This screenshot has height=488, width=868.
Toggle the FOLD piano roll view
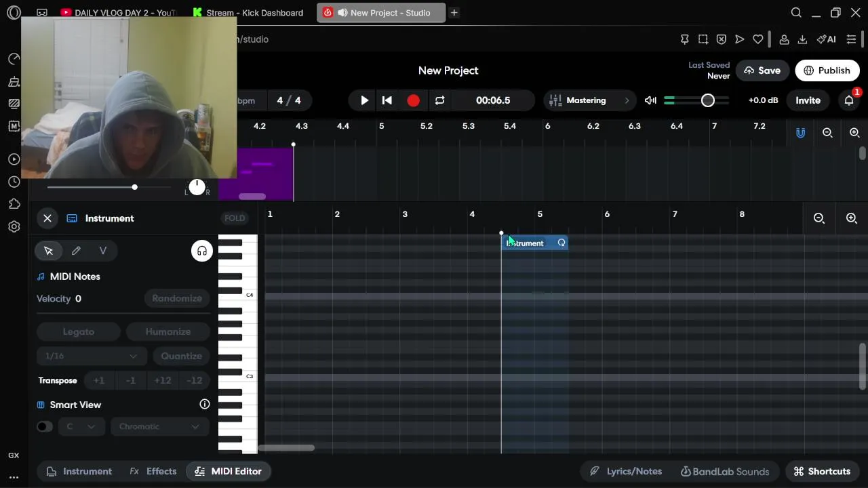pos(235,218)
